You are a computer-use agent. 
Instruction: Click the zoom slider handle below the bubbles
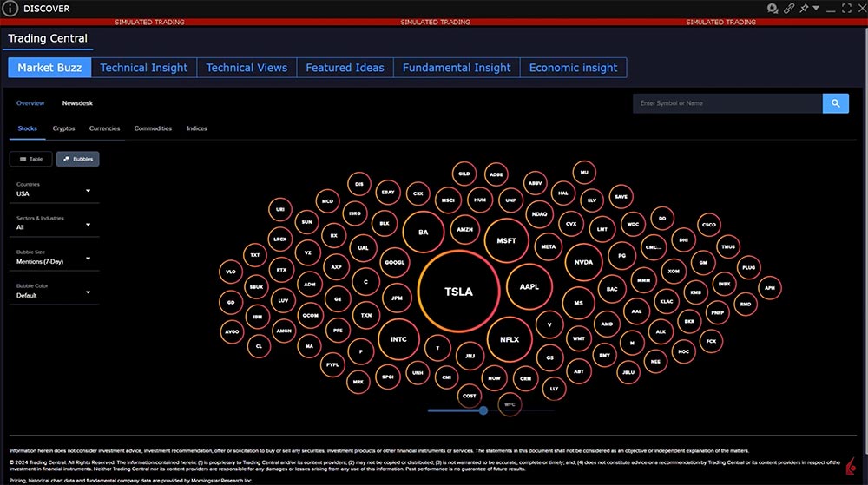pos(483,410)
